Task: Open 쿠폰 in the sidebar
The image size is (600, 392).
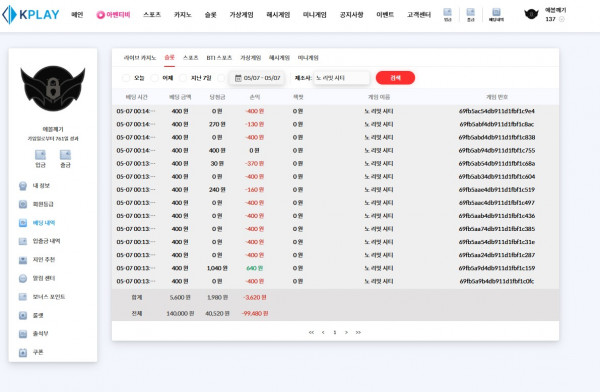Action: pyautogui.click(x=31, y=352)
